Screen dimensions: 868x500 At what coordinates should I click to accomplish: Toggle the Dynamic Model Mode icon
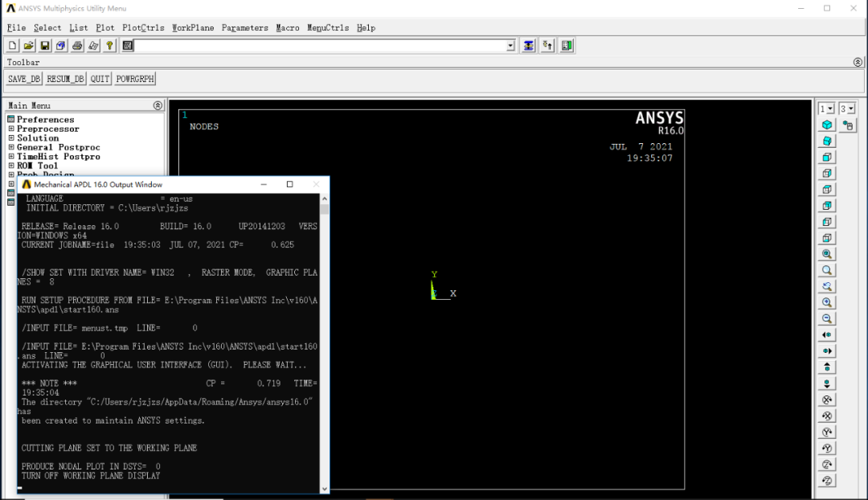pyautogui.click(x=848, y=125)
